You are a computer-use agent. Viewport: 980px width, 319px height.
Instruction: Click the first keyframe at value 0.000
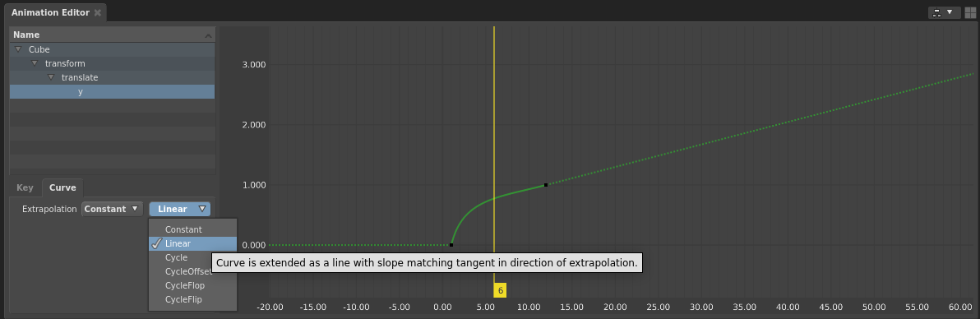tap(451, 244)
